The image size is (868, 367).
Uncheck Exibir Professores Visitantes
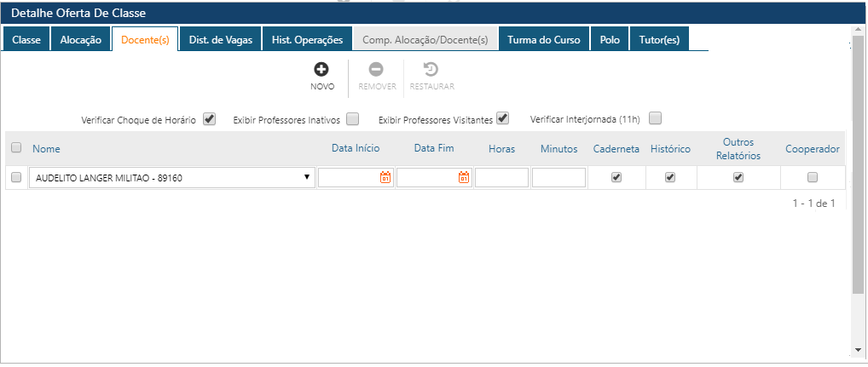coord(503,118)
